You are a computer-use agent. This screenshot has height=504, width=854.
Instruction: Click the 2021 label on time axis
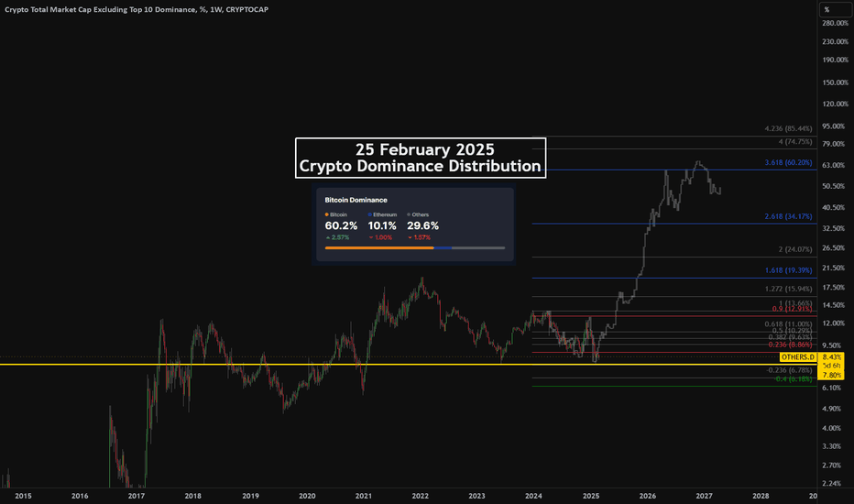point(363,496)
